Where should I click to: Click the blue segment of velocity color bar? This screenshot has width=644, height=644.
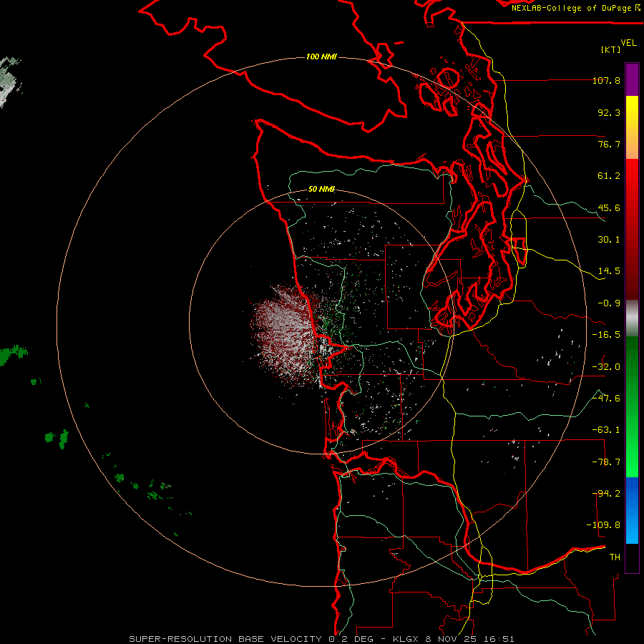pyautogui.click(x=632, y=510)
